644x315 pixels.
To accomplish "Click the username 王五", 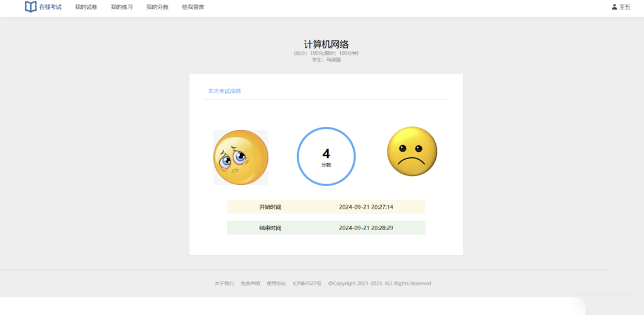I will (x=625, y=7).
